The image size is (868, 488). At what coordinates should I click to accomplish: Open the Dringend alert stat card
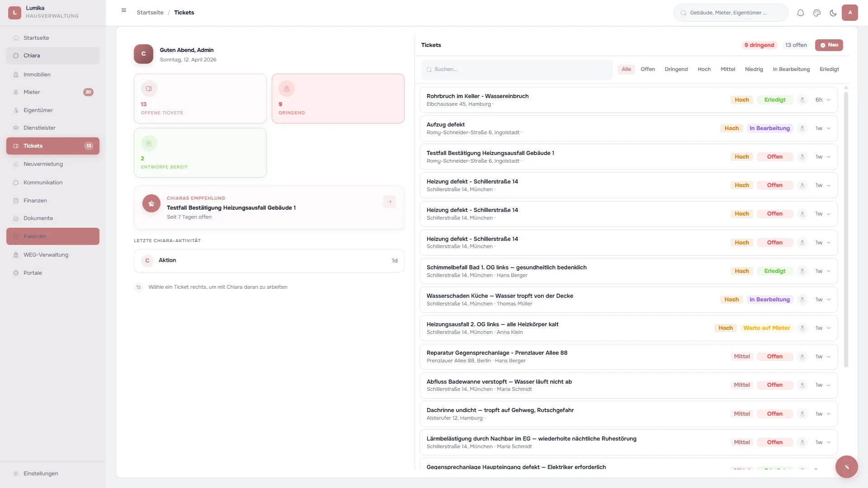coord(338,99)
